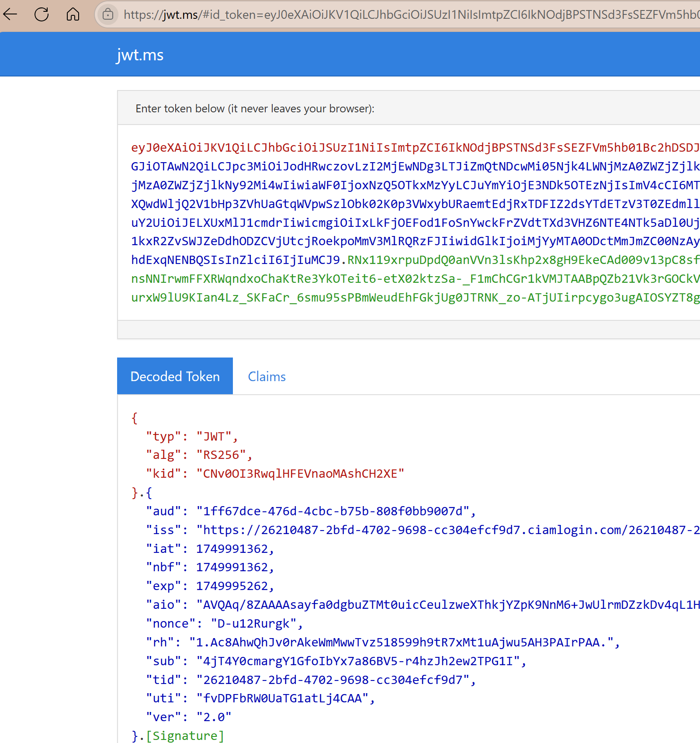Click the "ver": "2.0" line
700x743 pixels.
(188, 717)
